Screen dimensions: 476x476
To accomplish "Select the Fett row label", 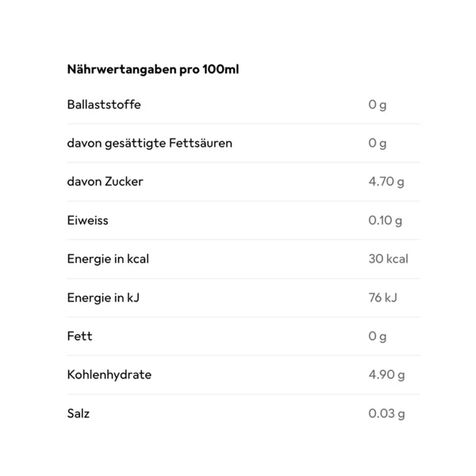I will click(79, 336).
